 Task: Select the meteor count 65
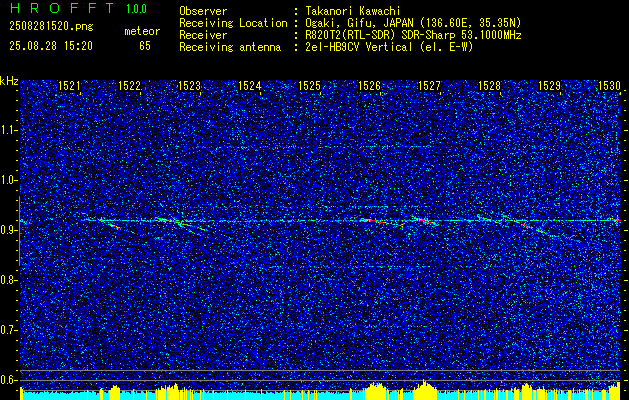(x=145, y=46)
